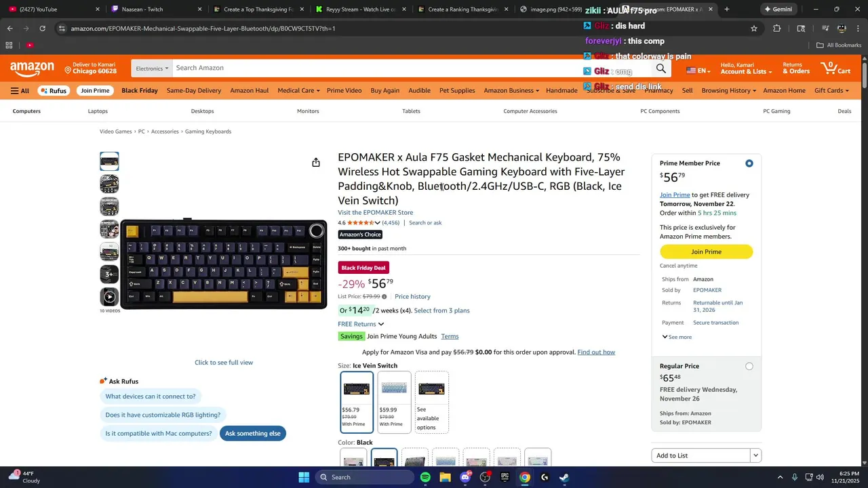Open Epic Games launcher from taskbar

505,477
